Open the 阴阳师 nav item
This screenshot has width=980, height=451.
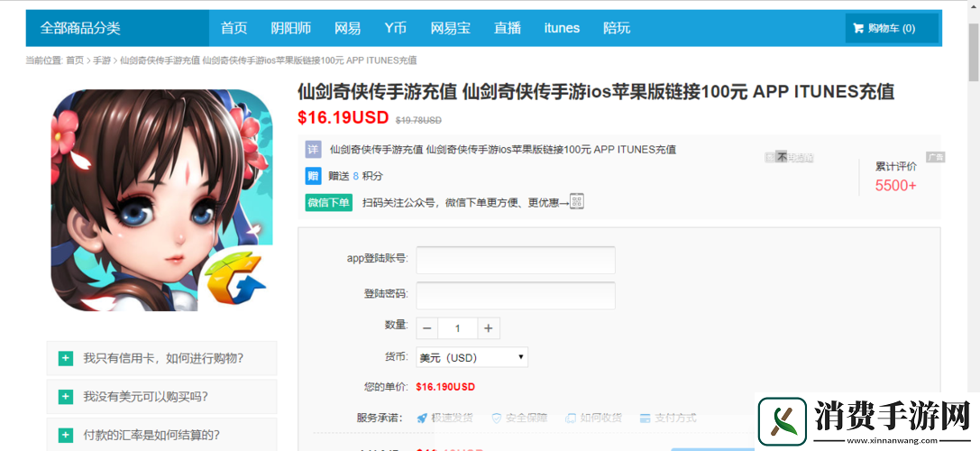(290, 28)
